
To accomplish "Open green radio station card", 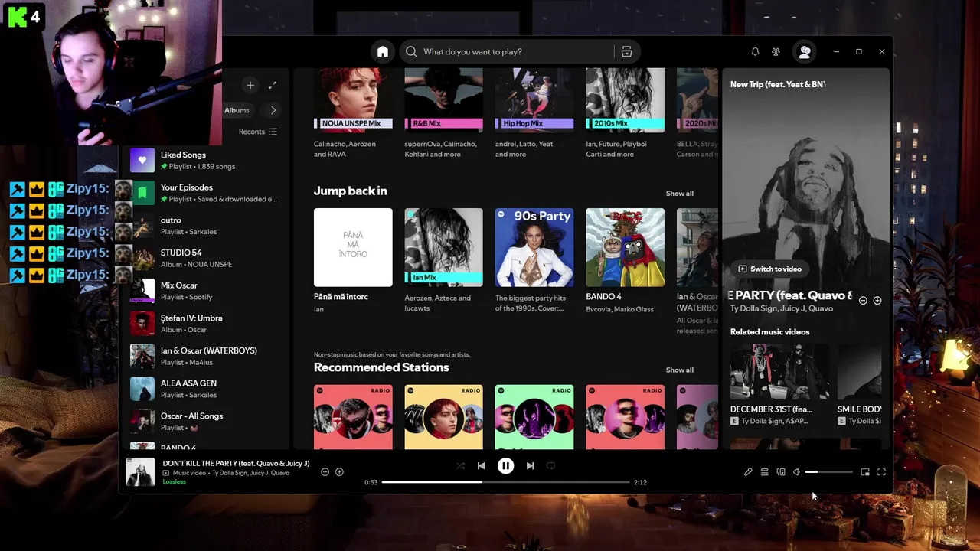I will pos(534,417).
